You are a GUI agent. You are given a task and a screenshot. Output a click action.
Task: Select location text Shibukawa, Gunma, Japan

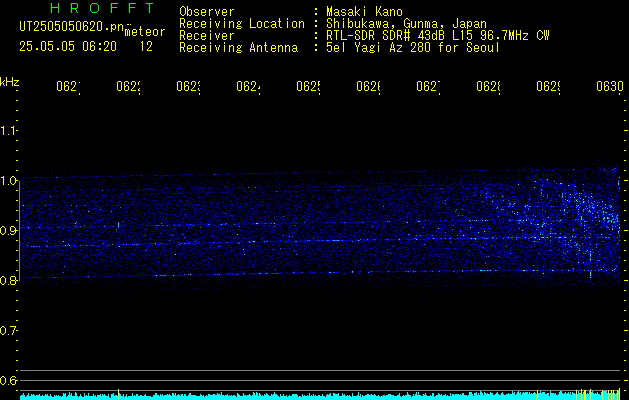[406, 24]
